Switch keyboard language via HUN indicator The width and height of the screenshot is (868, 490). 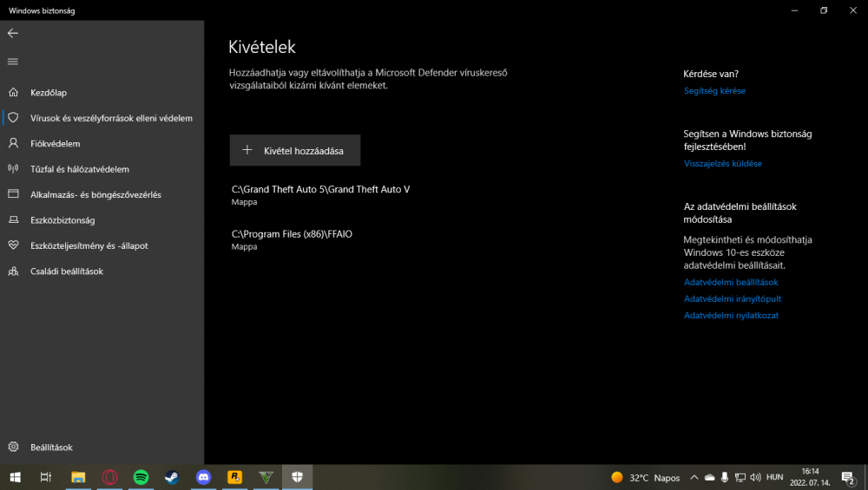click(774, 477)
